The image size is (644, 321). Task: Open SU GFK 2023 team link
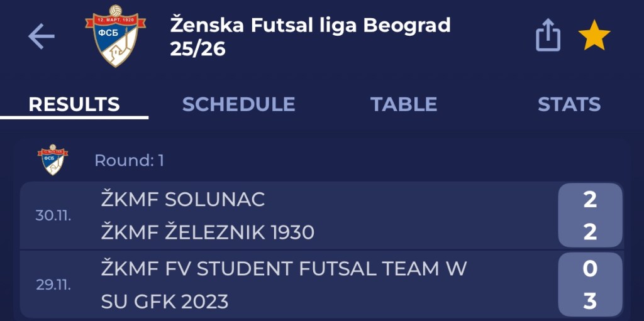[164, 302]
